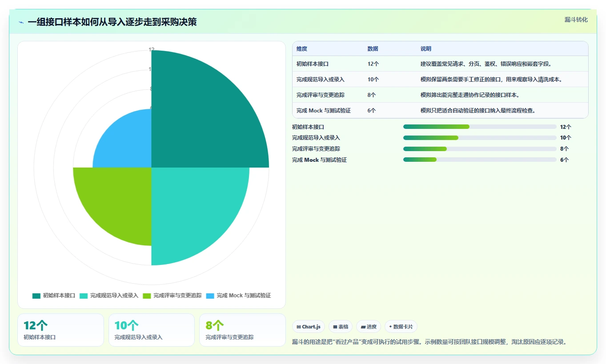Click the 初始样本接口 progress row label
Viewport: 606px width, 364px height.
click(x=308, y=127)
